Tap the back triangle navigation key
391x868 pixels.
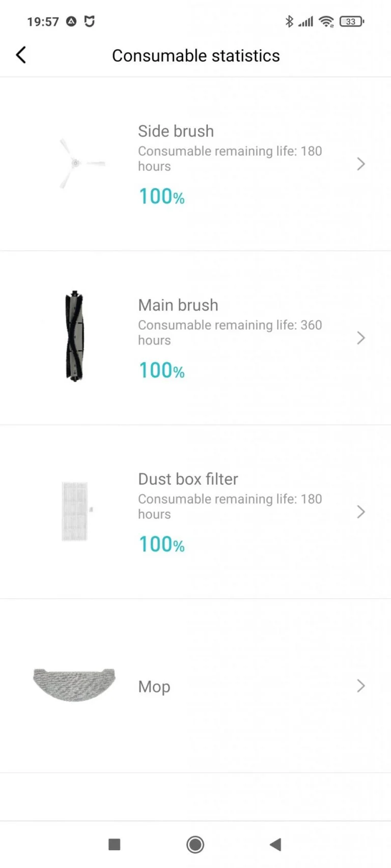click(275, 844)
